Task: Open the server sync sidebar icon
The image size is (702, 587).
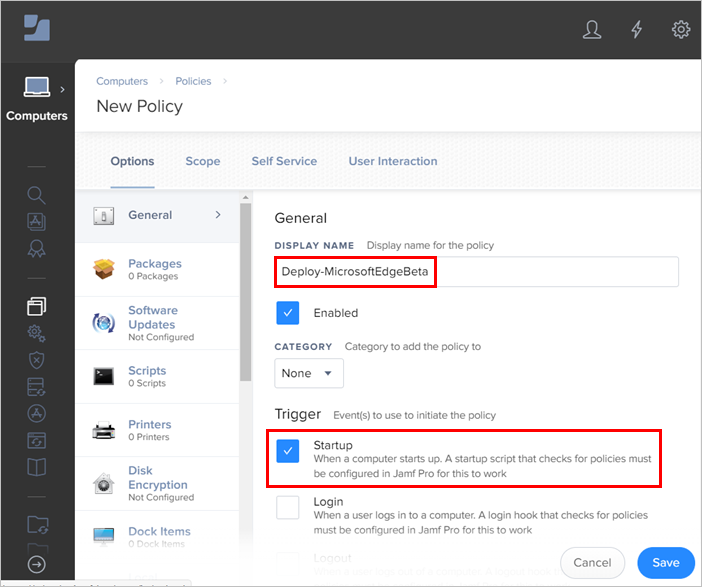Action: (x=36, y=387)
